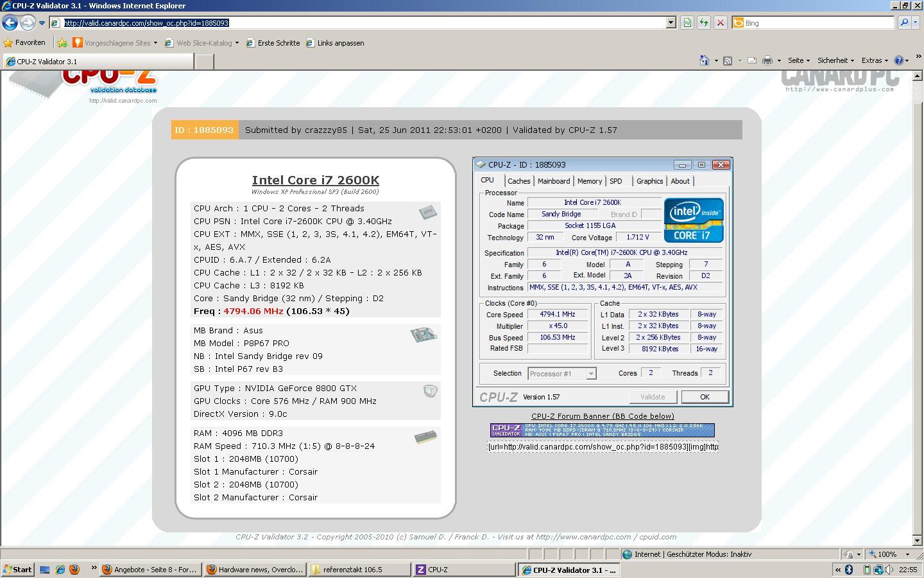Screen dimensions: 924x578
Task: Open search provider dropdown arrow
Action: pyautogui.click(x=916, y=22)
